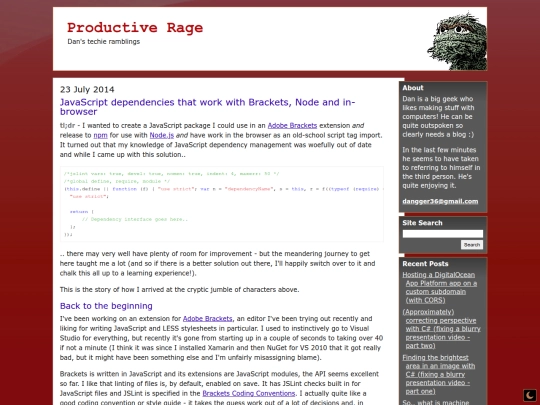Click the 'Dan's techie ramblings' tagline
This screenshot has width=540, height=405.
point(104,42)
